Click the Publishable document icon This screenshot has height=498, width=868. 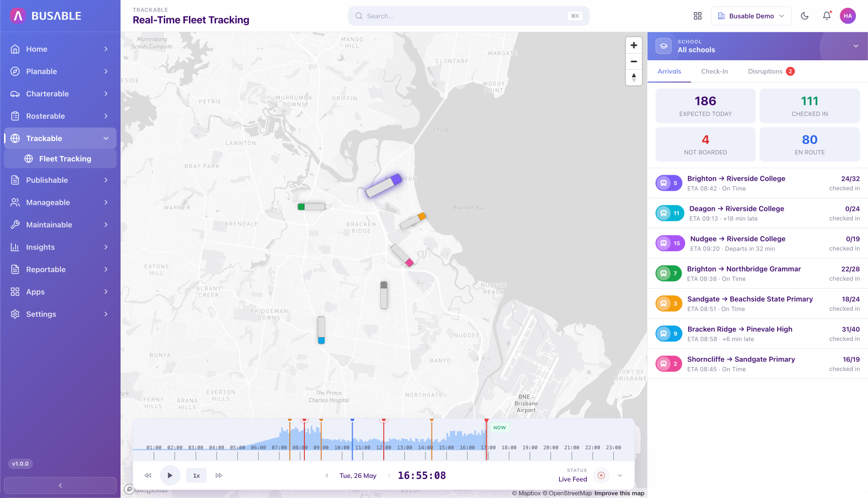click(x=15, y=180)
